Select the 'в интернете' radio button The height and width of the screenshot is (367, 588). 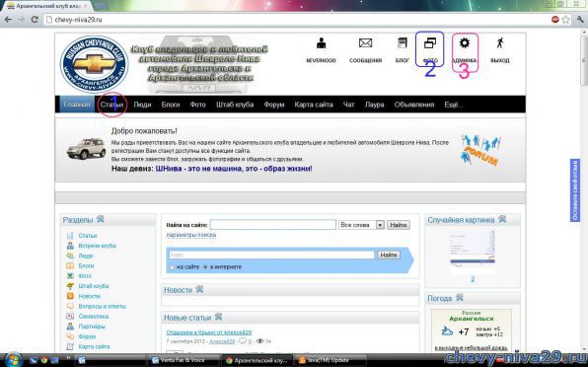point(205,267)
